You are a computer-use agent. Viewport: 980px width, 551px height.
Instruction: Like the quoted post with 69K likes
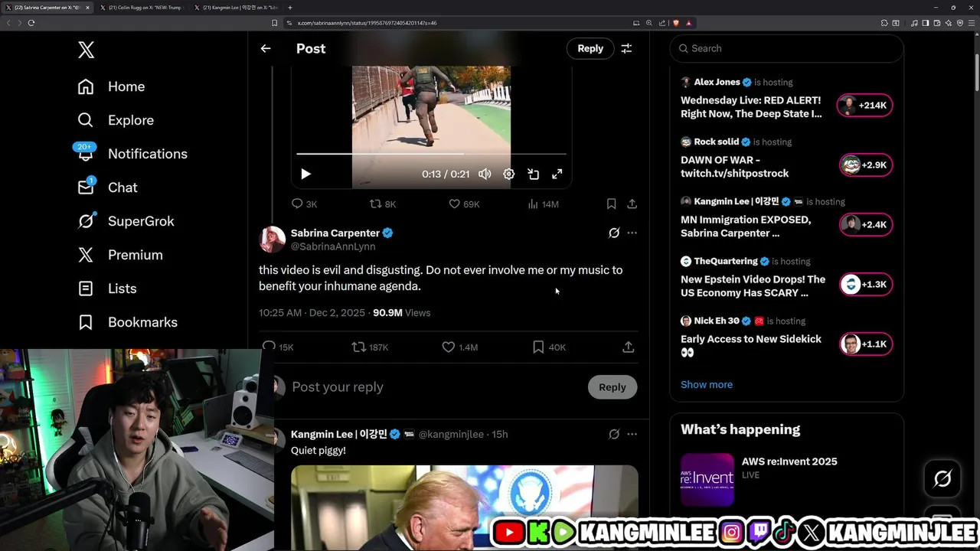pyautogui.click(x=464, y=204)
